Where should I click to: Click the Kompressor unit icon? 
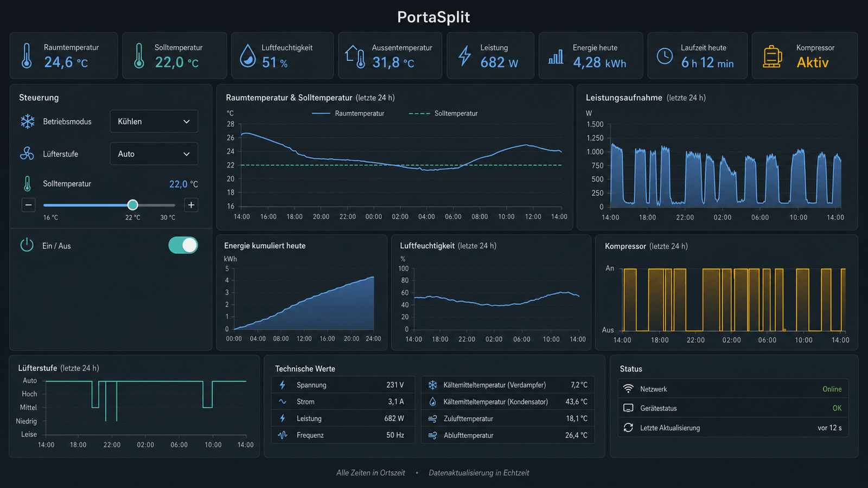click(773, 56)
